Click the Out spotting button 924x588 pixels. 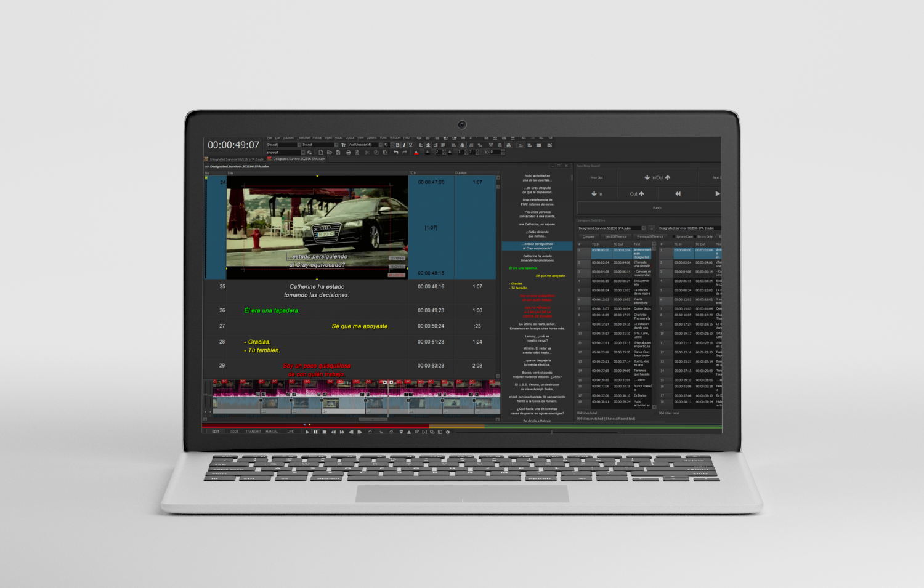click(637, 194)
